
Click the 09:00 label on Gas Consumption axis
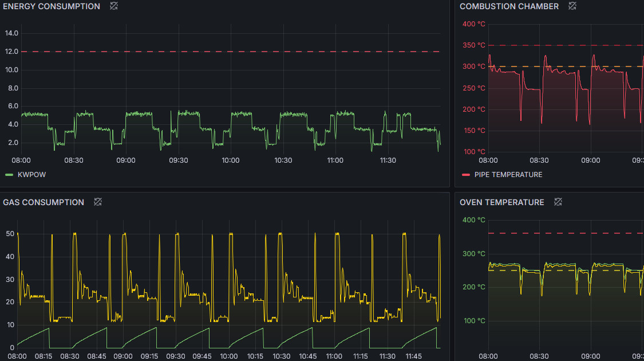[123, 356]
